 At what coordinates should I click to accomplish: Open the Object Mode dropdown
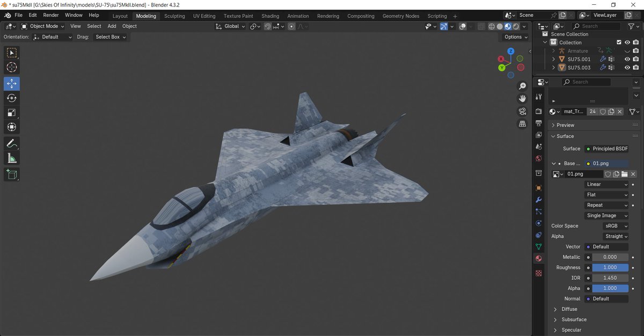click(43, 26)
